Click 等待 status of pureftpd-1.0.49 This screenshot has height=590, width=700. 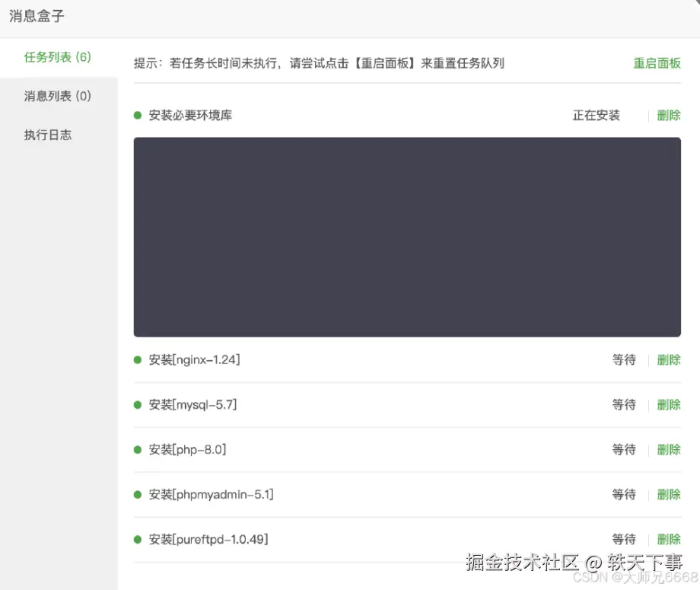point(624,539)
